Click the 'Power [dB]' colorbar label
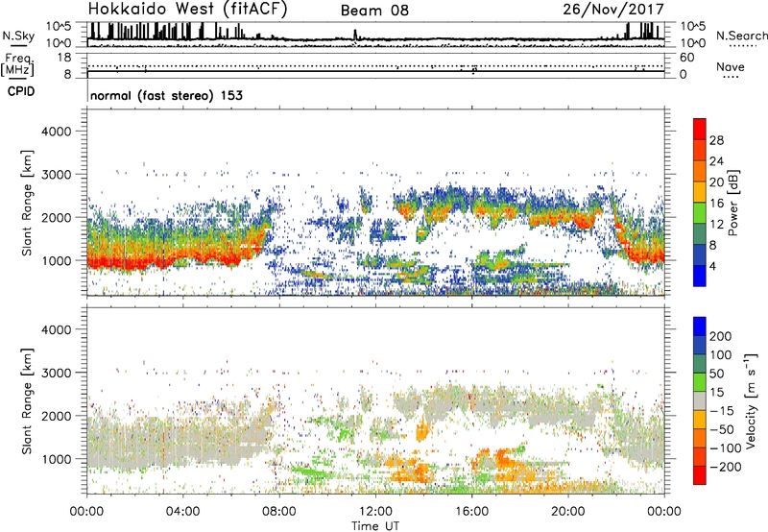This screenshot has height=532, width=768. click(732, 203)
